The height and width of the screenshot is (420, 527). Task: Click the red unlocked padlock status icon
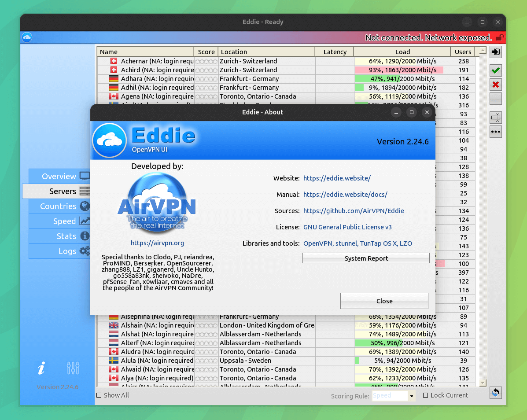tap(500, 37)
